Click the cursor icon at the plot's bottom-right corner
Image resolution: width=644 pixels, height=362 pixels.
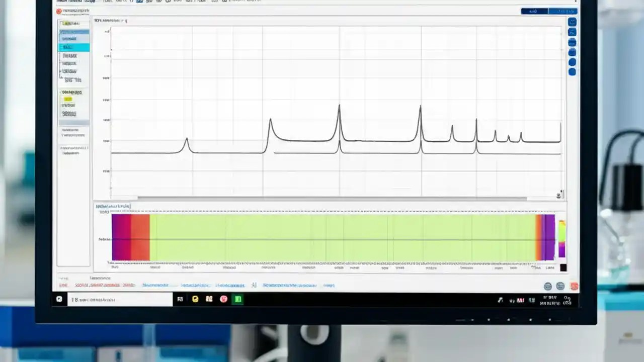tap(558, 195)
